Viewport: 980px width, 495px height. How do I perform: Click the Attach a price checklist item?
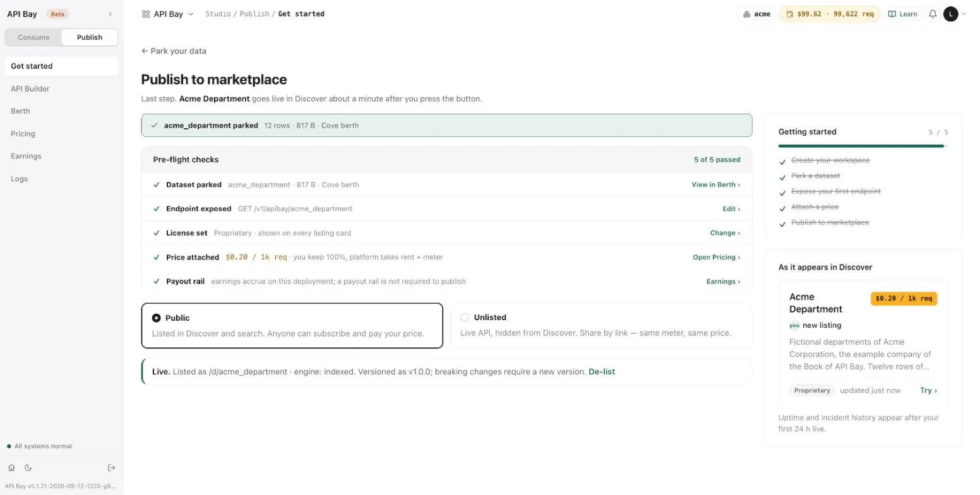coord(815,207)
